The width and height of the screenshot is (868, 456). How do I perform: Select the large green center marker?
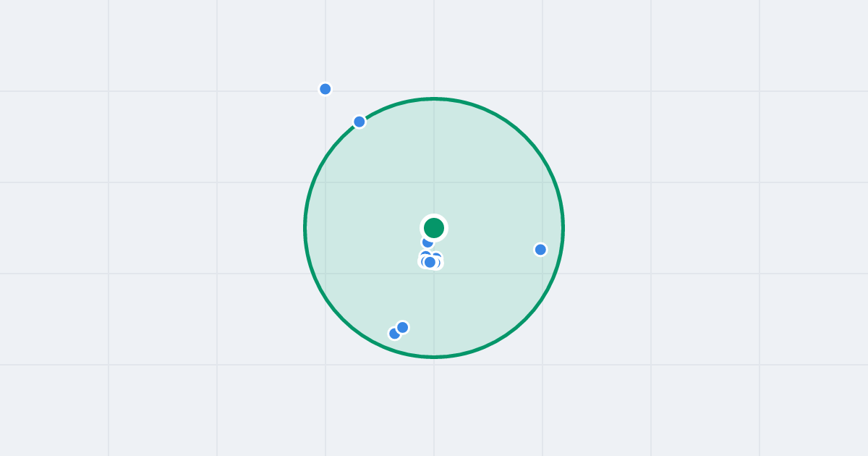434,228
